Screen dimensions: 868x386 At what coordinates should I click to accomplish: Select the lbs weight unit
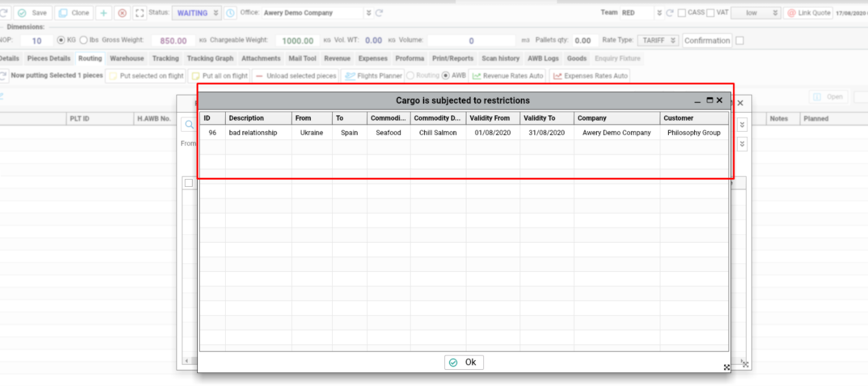(84, 40)
